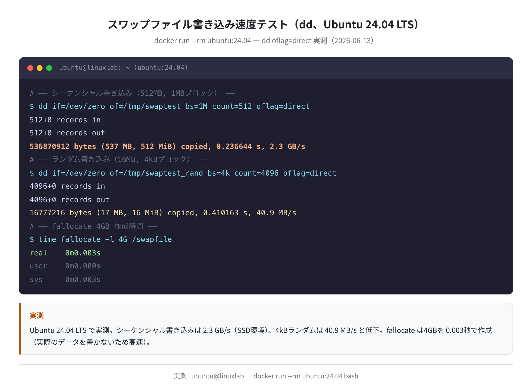The image size is (532, 392).
Task: Click the orange 実測 heading in the note box
Action: coord(37,315)
